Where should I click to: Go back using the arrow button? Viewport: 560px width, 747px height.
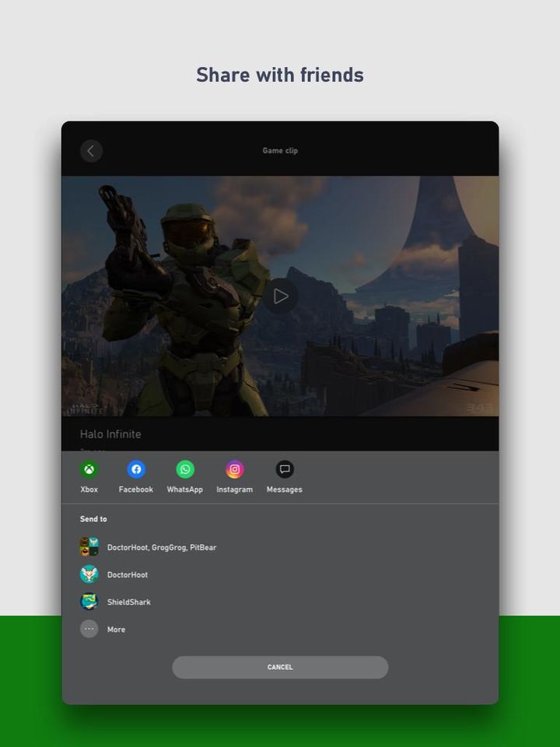coord(91,151)
